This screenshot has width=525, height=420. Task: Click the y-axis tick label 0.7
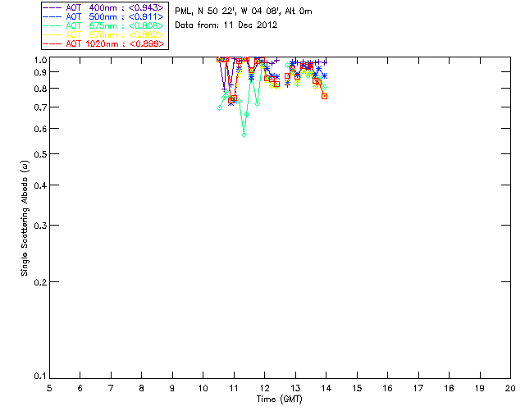[x=40, y=107]
